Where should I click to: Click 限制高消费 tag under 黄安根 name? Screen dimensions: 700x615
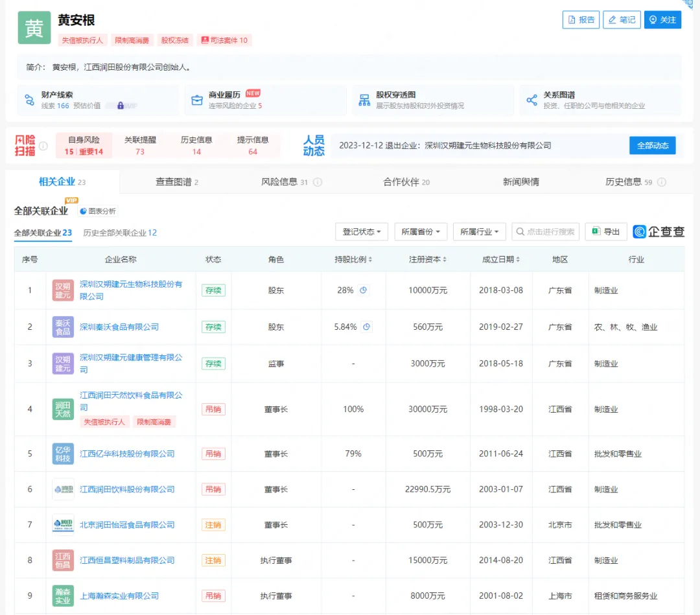coord(132,40)
